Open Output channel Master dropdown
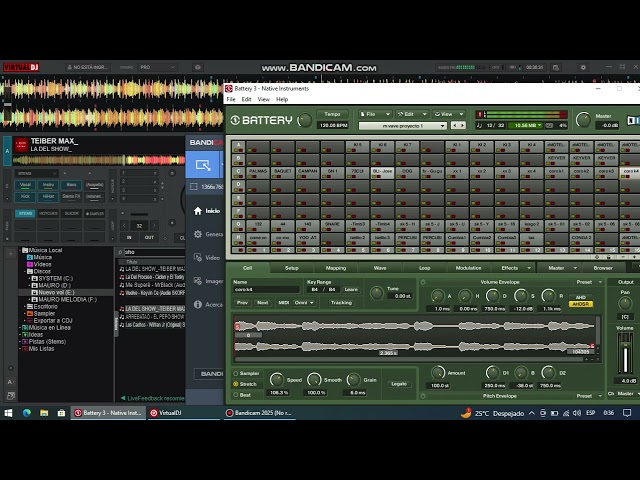640x480 pixels. tap(627, 394)
